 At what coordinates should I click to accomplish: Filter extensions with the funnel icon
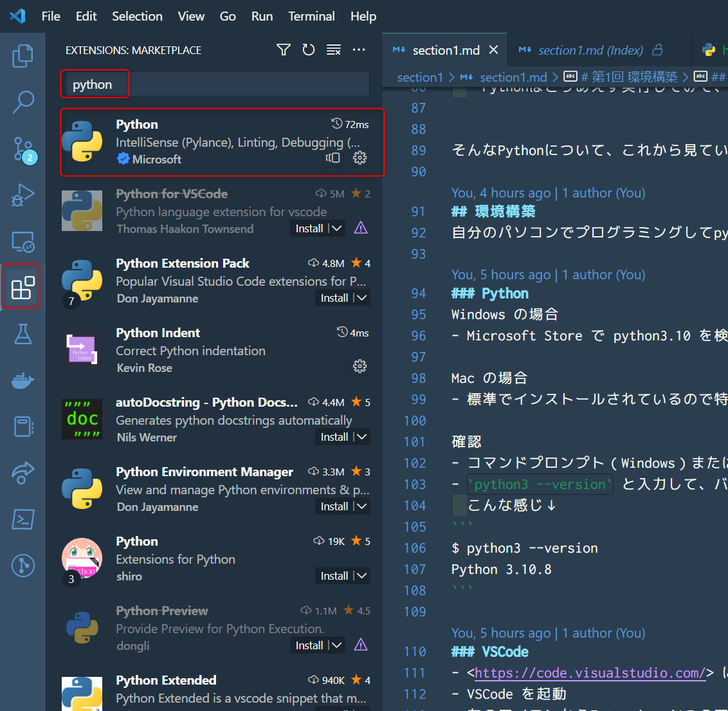pyautogui.click(x=283, y=49)
